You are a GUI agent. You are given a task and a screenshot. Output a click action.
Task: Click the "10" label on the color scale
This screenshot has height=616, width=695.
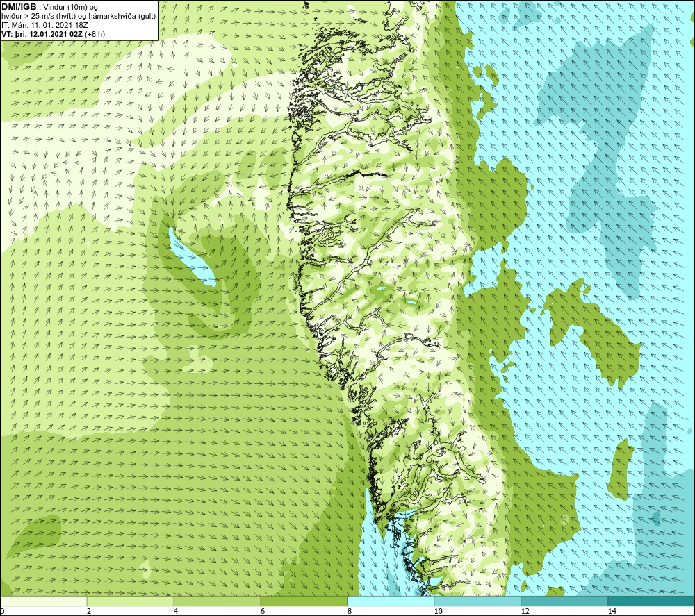[x=439, y=611]
